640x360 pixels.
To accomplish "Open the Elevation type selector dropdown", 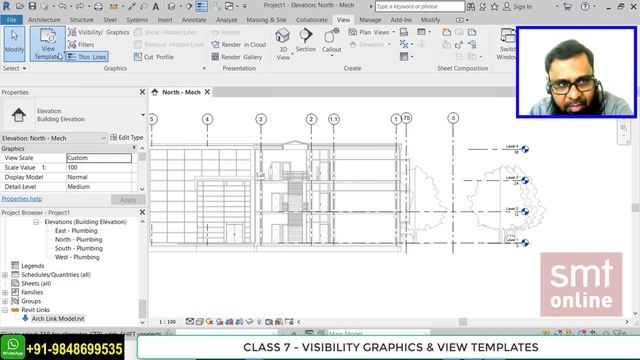I will (x=142, y=115).
